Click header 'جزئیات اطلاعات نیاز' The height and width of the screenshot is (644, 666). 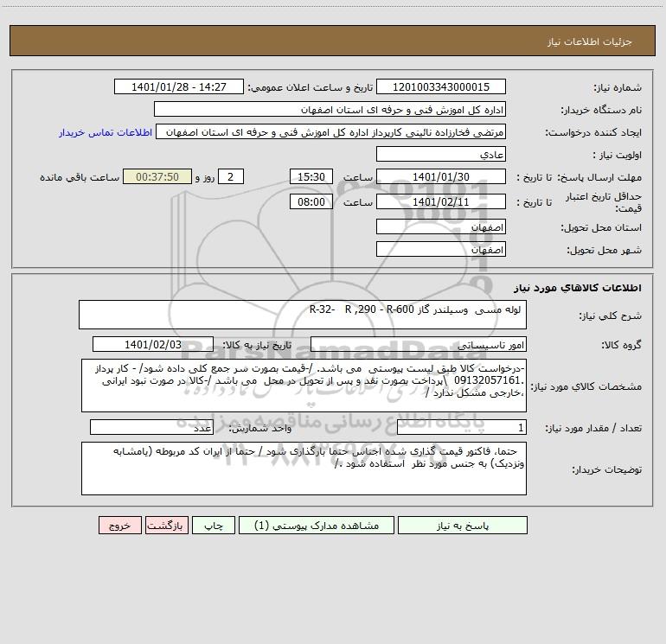(590, 41)
